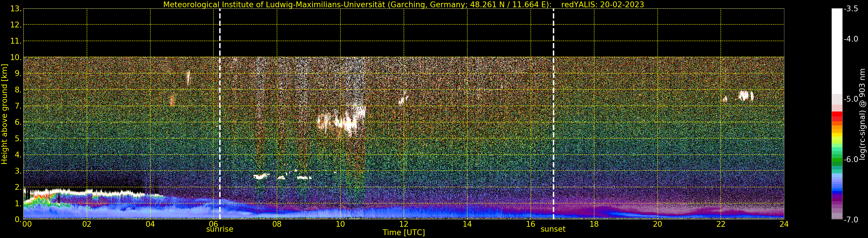Click the low cloud streak near 07:30 UTC, 2.7 km
Viewport: 868px width, 238px height.
click(x=261, y=176)
